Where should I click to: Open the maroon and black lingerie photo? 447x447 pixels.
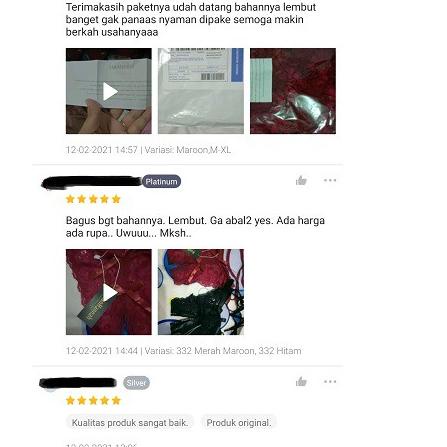tap(201, 292)
